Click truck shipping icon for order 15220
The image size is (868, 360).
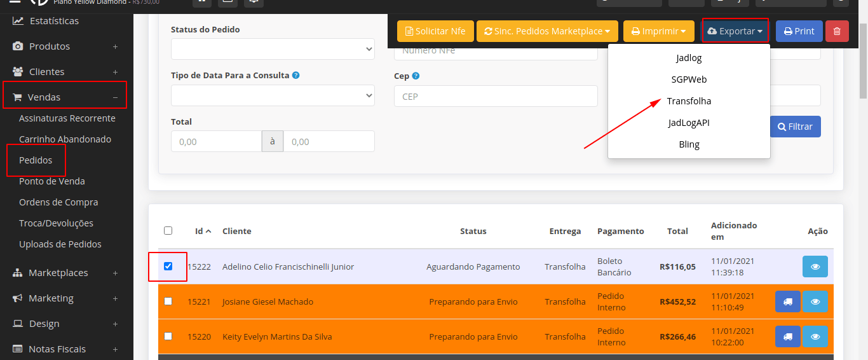(788, 336)
